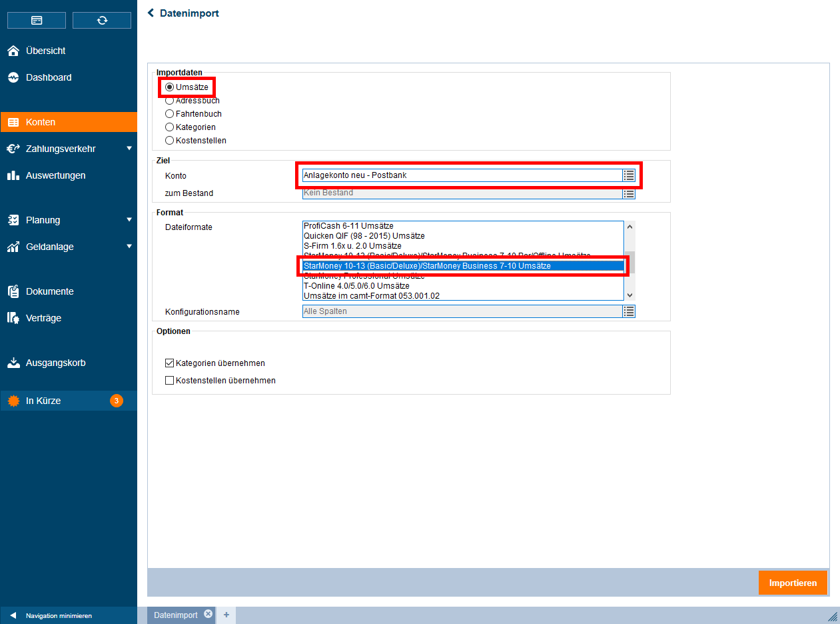Click the Ausgangskorb tray icon
This screenshot has width=840, height=624.
point(13,363)
